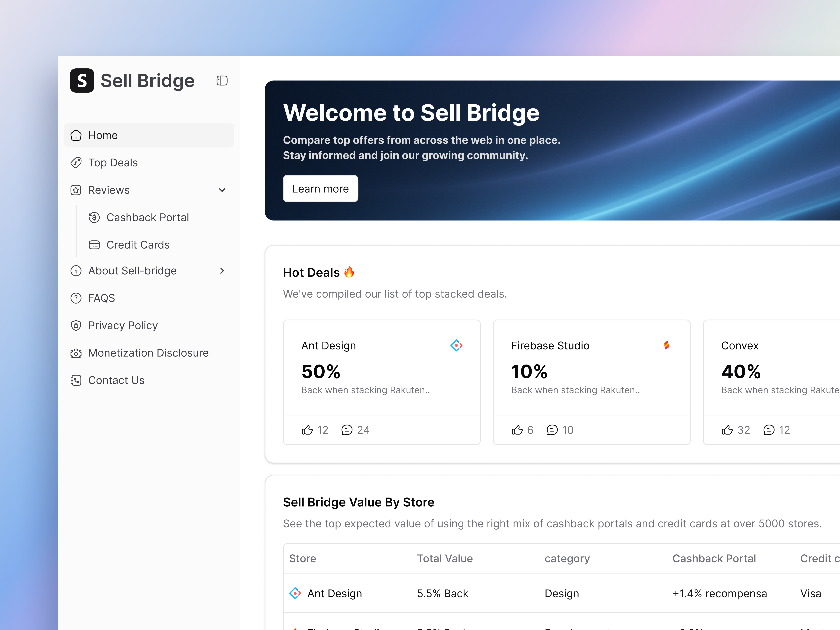Click the Home house icon
Viewport: 840px width, 630px height.
click(76, 135)
